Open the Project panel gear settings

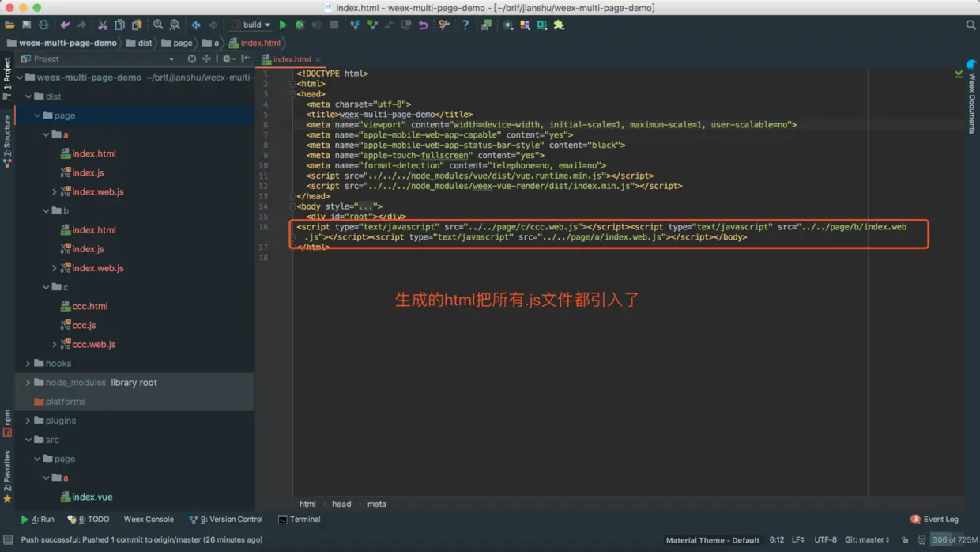pyautogui.click(x=228, y=59)
